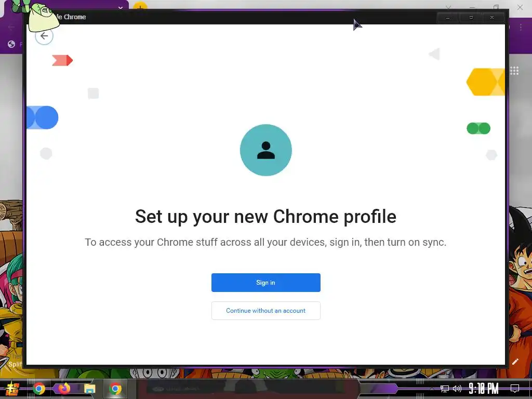Viewport: 532px width, 399px height.
Task: Click the 9:10 PM clock
Action: click(x=484, y=389)
